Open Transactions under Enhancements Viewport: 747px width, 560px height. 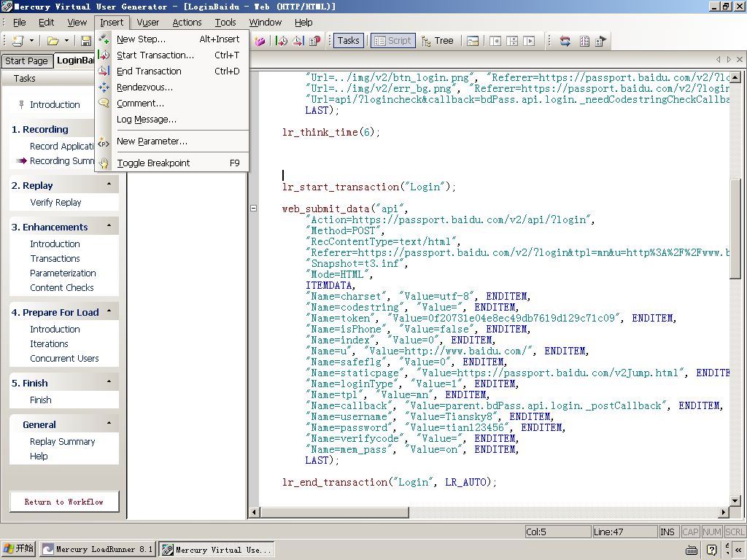55,259
